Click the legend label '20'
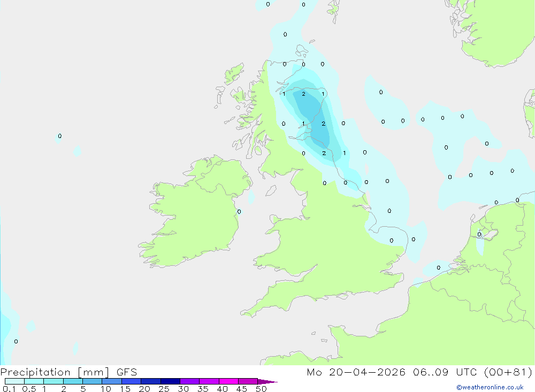The width and height of the screenshot is (535, 392). [x=144, y=389]
